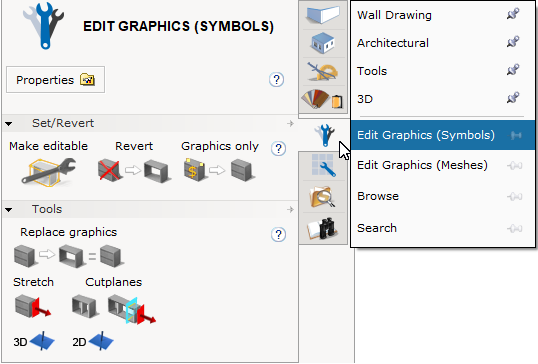
Task: Click the Make editable label
Action: click(48, 146)
